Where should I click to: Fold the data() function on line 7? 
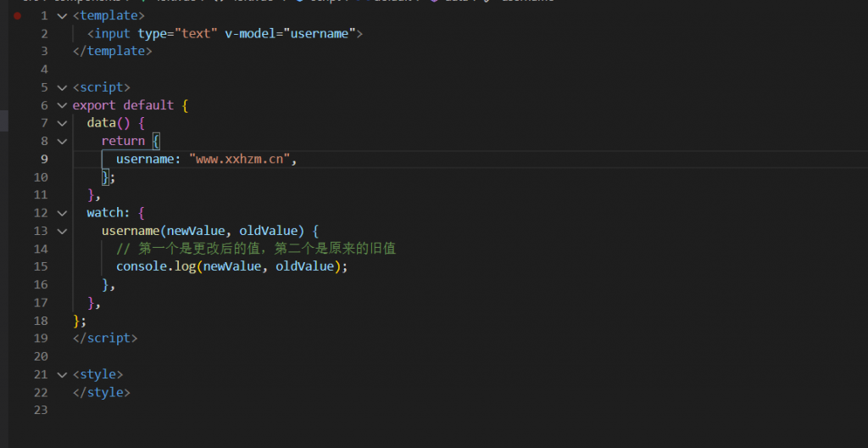point(61,123)
